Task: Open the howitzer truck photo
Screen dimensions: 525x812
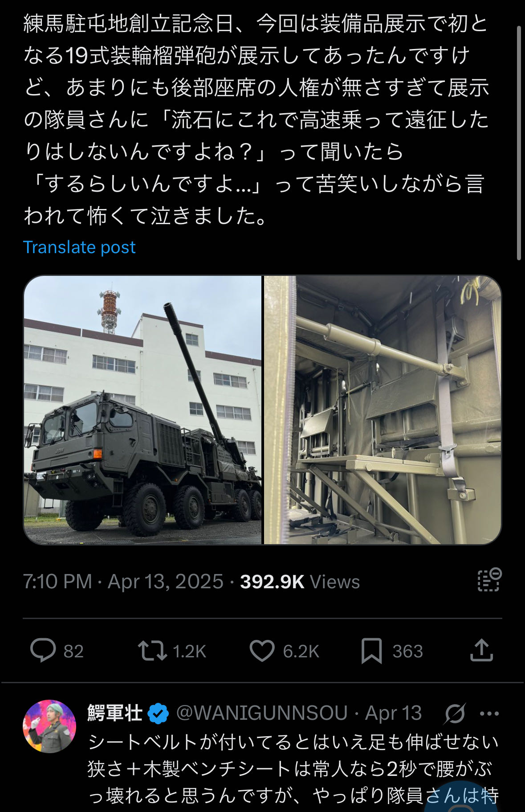Action: pos(142,410)
